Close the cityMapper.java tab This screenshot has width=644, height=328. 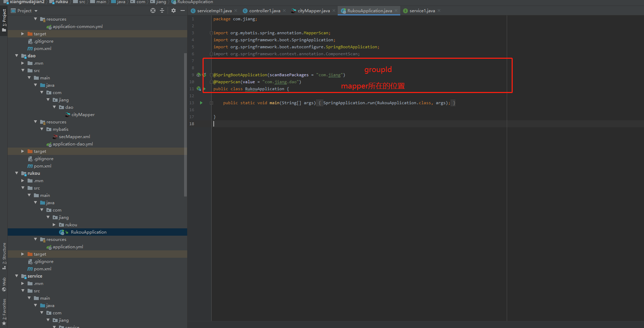coord(334,11)
